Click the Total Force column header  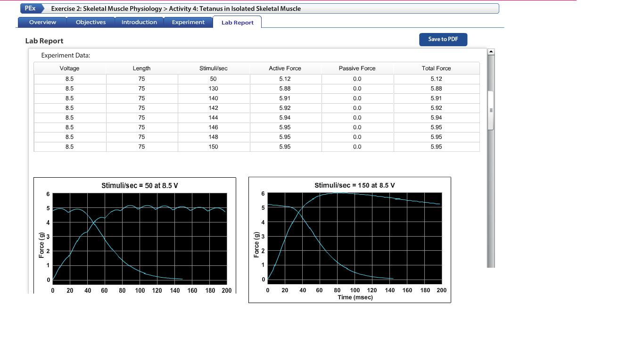[437, 68]
